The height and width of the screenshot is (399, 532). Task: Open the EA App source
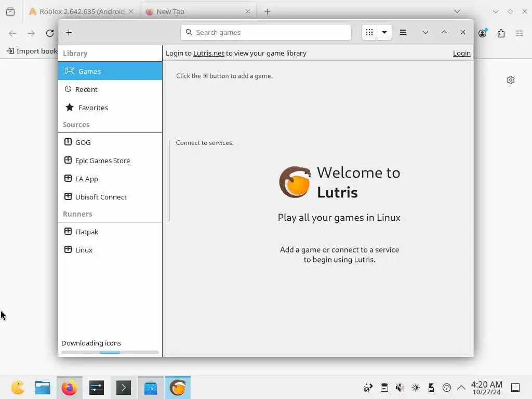click(x=110, y=179)
